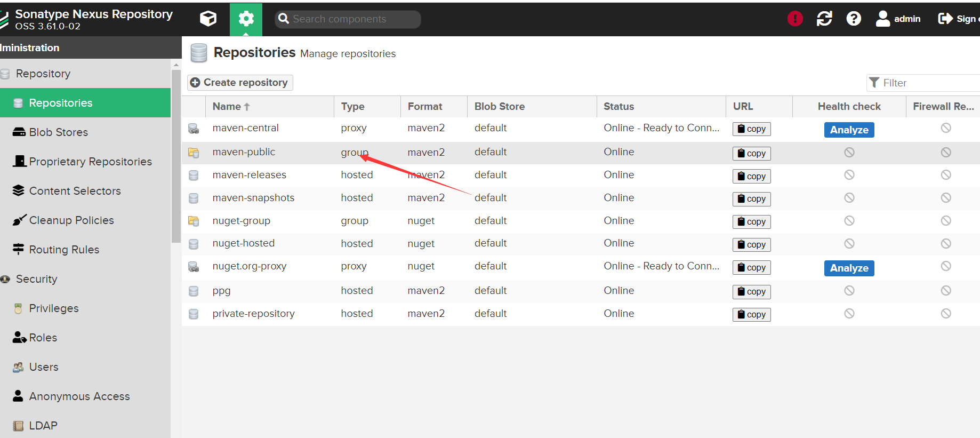980x438 pixels.
Task: Open the Administration gear icon
Action: click(246, 19)
